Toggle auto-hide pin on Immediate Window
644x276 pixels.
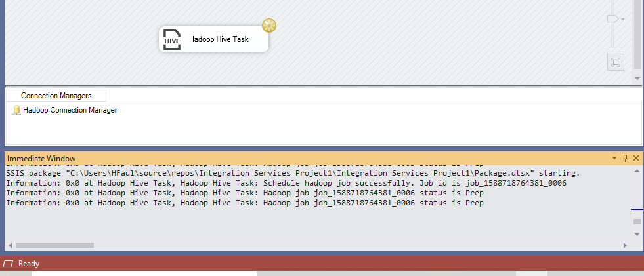(x=625, y=159)
